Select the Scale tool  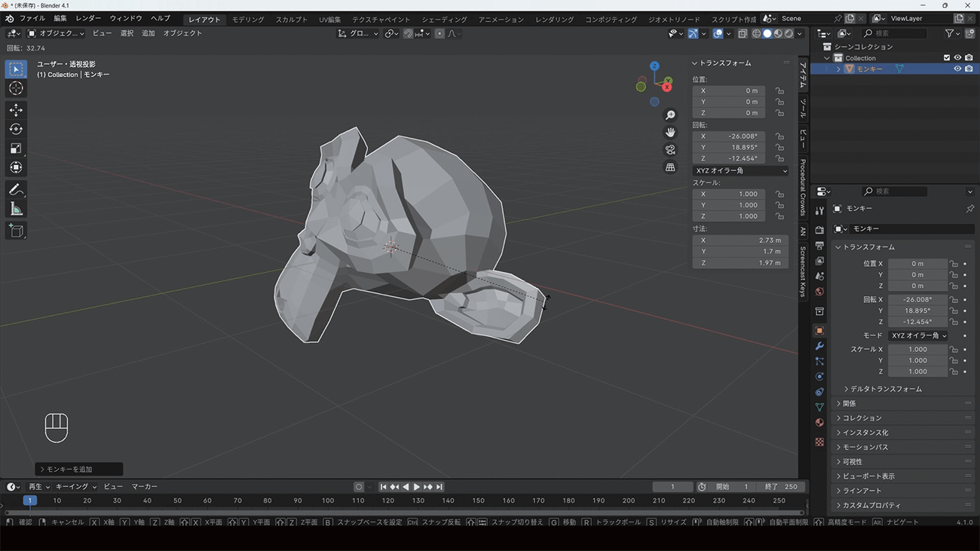pyautogui.click(x=16, y=148)
